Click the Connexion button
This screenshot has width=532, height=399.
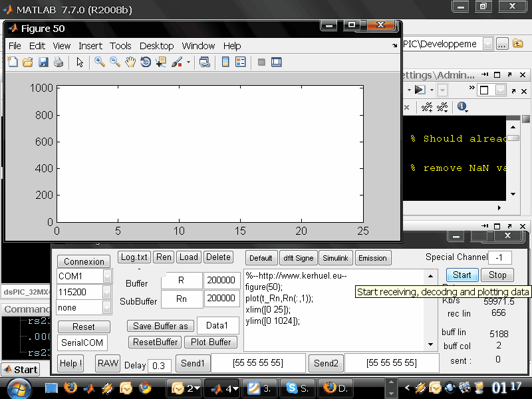(84, 261)
